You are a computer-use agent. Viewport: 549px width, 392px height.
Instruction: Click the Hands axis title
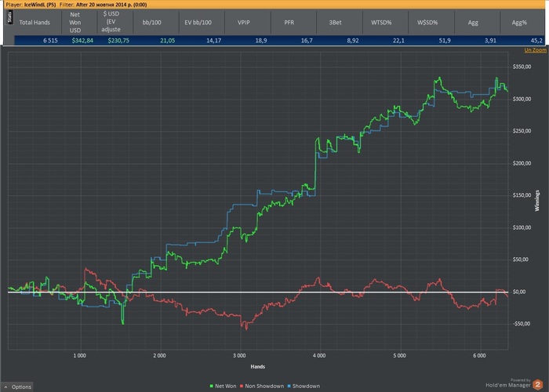point(258,366)
